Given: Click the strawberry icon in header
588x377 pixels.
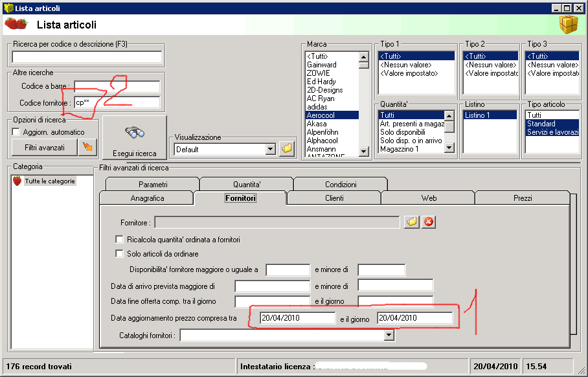Looking at the screenshot, I should tap(16, 23).
